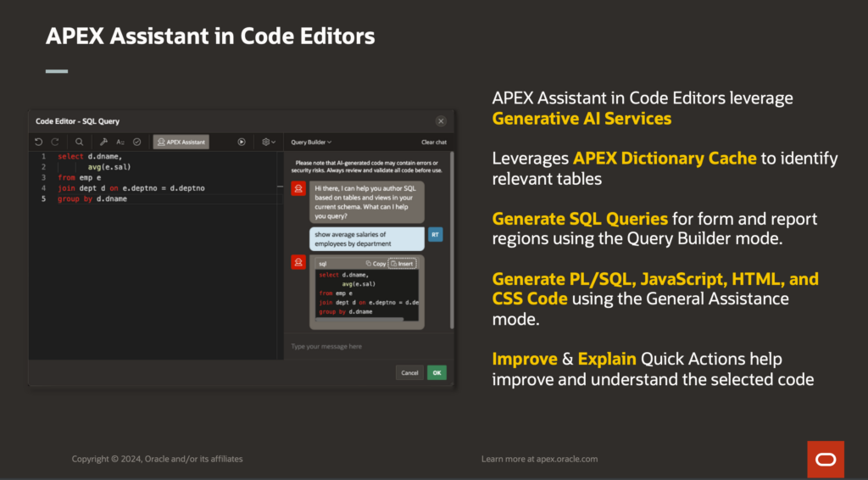Insert the generated SQL into editor
The image size is (868, 480).
tap(402, 264)
